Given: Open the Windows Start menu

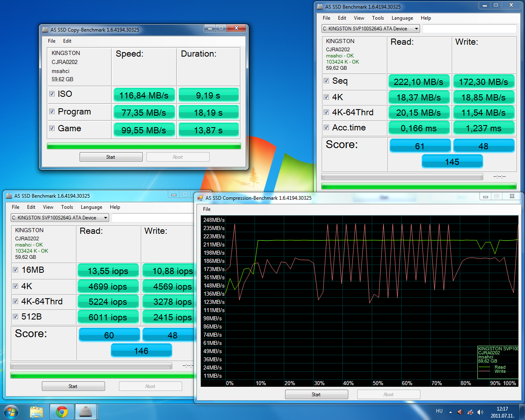Looking at the screenshot, I should point(11,411).
